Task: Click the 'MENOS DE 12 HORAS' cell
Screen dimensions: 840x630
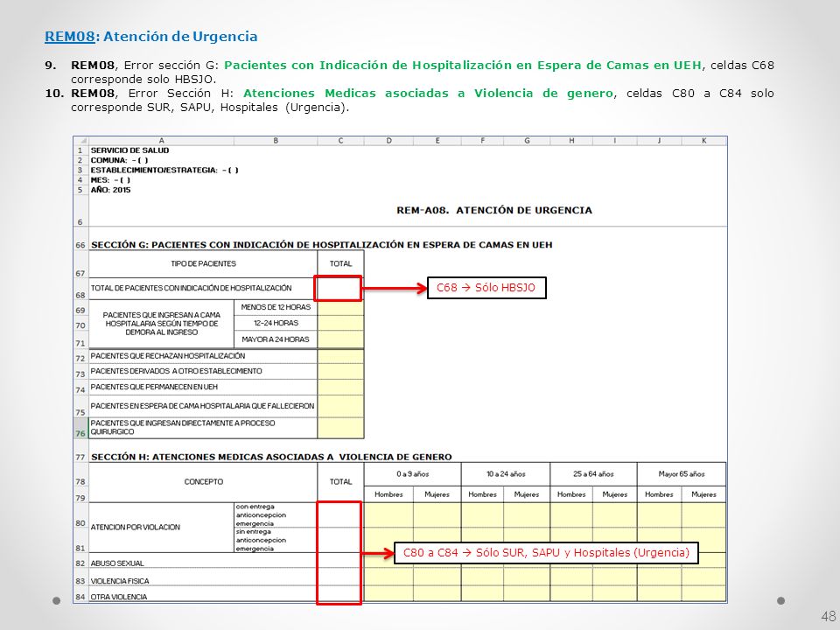Action: tap(276, 307)
